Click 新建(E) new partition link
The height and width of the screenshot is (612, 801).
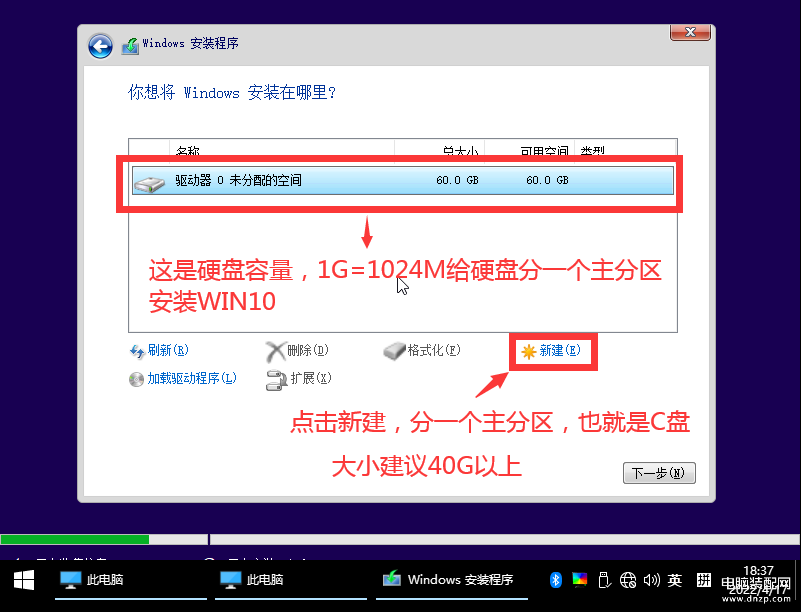[560, 350]
